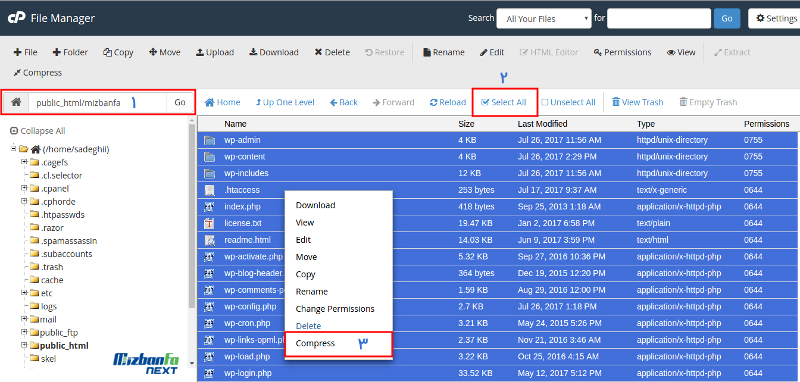
Task: Expand the .cphorde folder node
Action: pyautogui.click(x=24, y=201)
